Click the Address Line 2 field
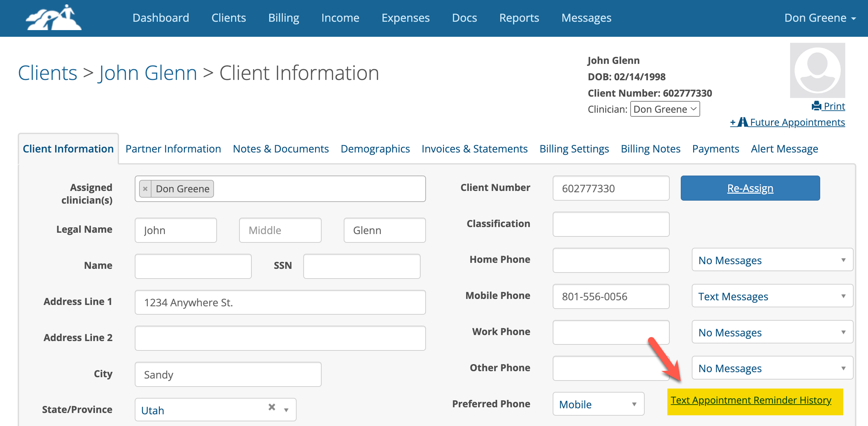Screen dimensions: 868x426 pos(280,338)
